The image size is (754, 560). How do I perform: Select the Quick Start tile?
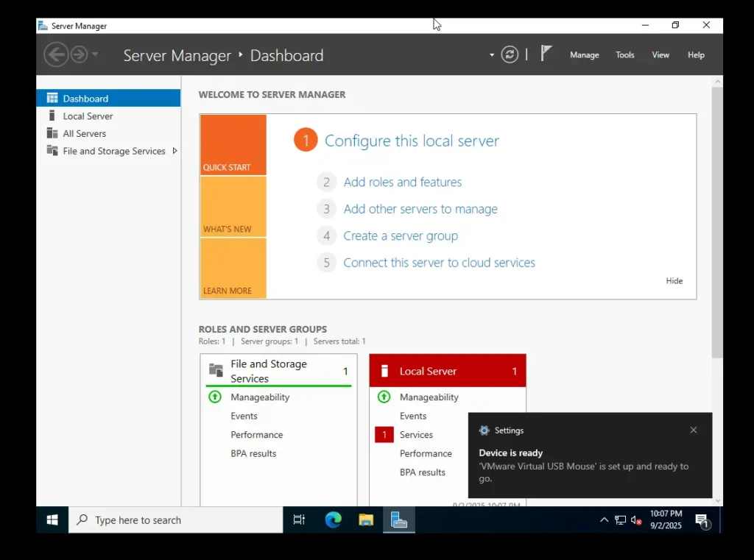click(x=233, y=145)
